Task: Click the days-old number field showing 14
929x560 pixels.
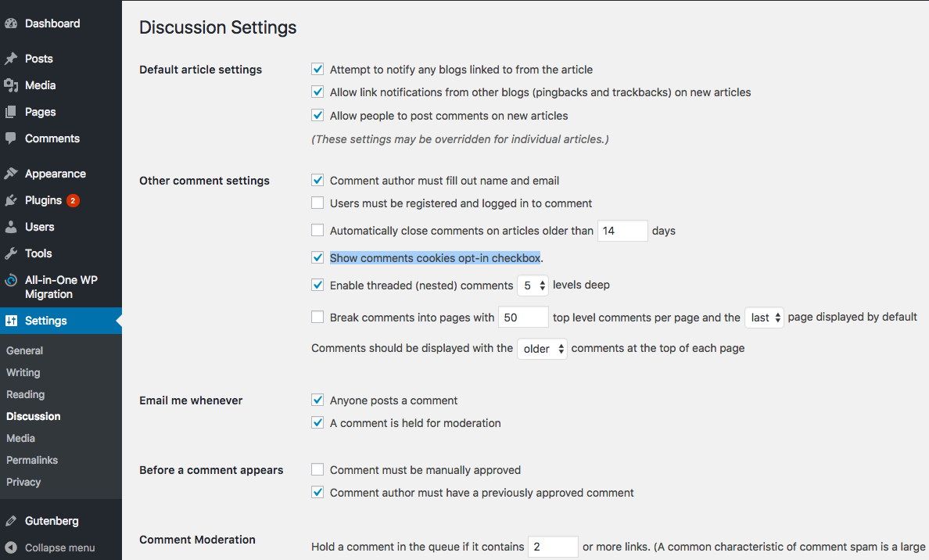Action: [622, 231]
